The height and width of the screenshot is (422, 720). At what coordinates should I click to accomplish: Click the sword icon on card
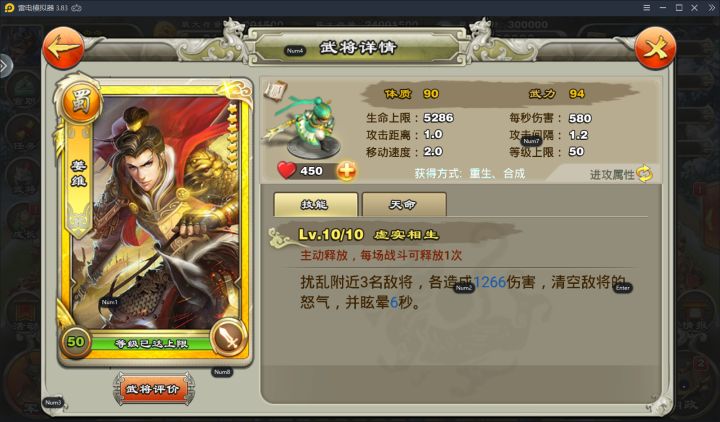pos(229,338)
